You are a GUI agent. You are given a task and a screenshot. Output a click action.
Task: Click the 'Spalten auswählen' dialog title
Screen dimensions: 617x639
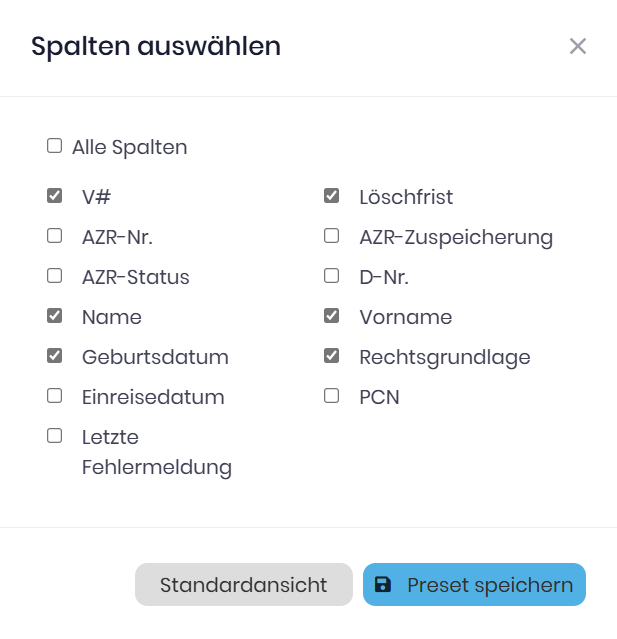(156, 46)
